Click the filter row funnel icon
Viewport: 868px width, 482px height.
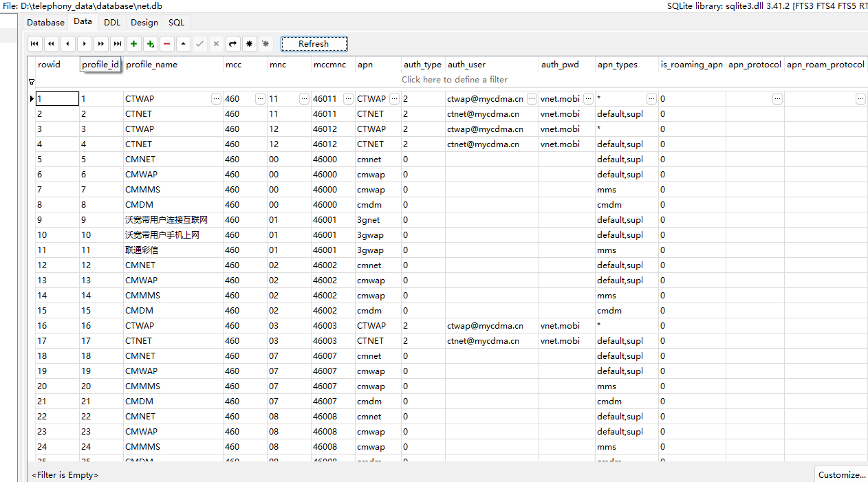tap(32, 81)
